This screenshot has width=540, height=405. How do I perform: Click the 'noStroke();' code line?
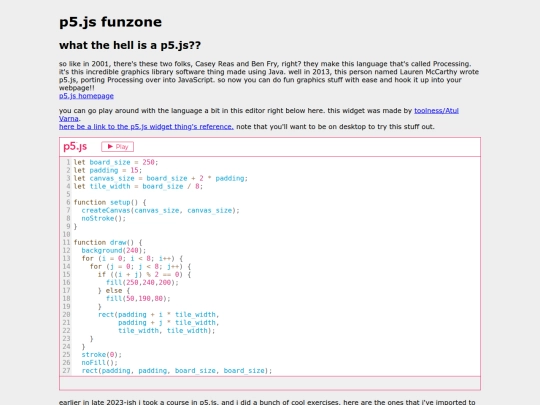point(103,218)
